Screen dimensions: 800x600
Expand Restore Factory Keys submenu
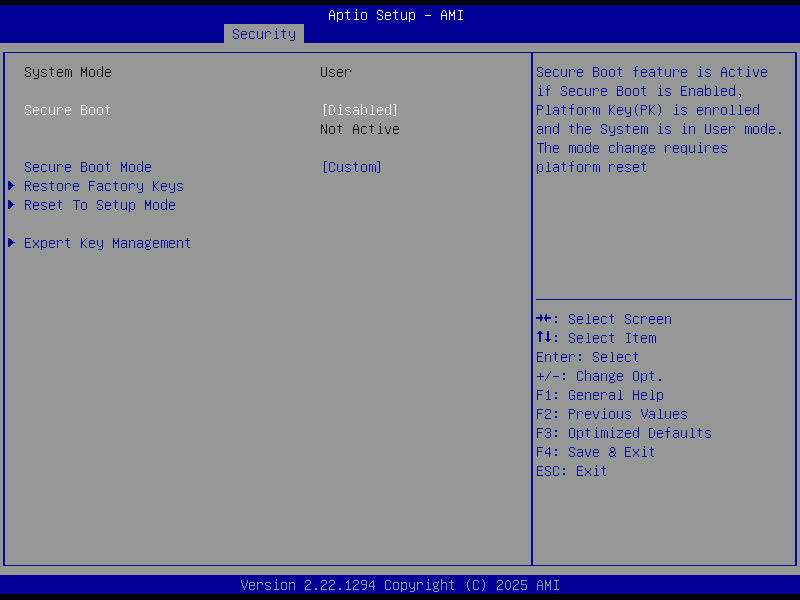coord(103,186)
